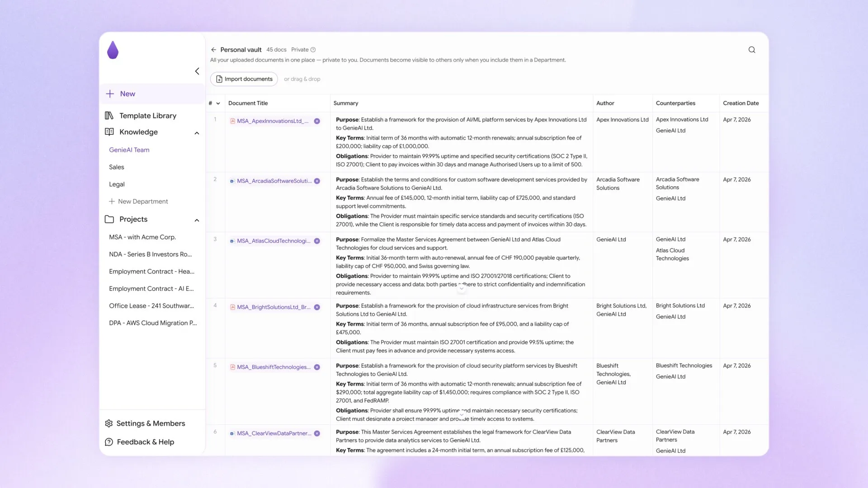Click the Author column header
Image resolution: width=868 pixels, height=488 pixels.
pos(605,103)
